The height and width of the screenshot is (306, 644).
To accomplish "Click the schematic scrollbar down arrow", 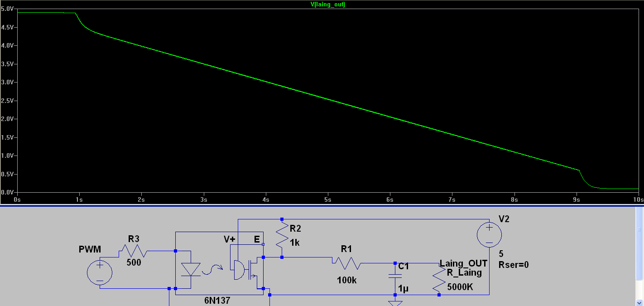I will click(x=640, y=302).
